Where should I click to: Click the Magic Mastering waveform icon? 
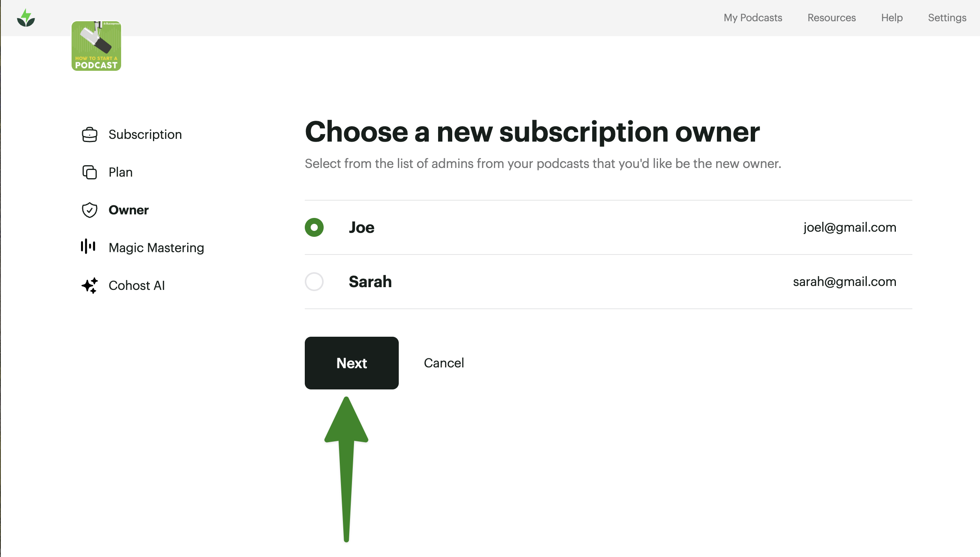(x=88, y=247)
